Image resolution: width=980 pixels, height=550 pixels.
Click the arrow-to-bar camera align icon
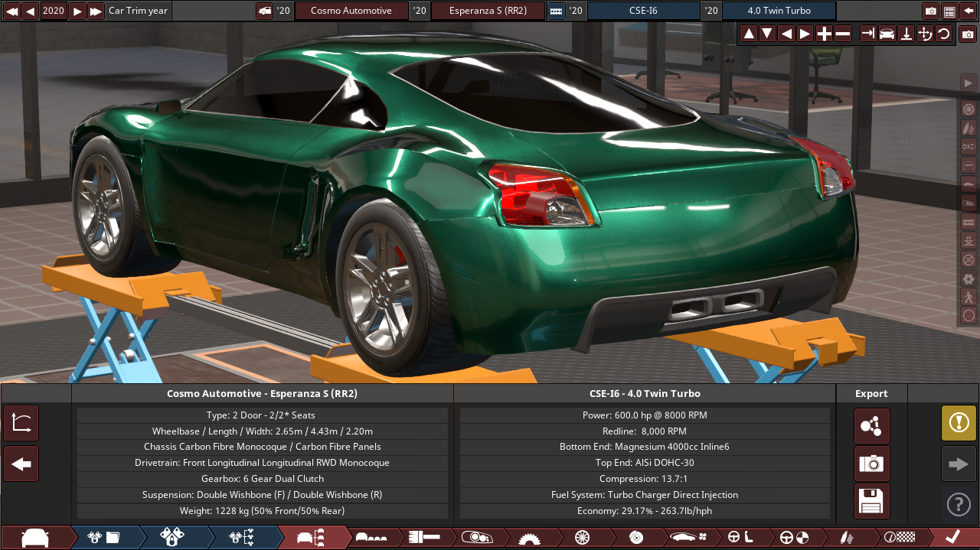click(868, 34)
